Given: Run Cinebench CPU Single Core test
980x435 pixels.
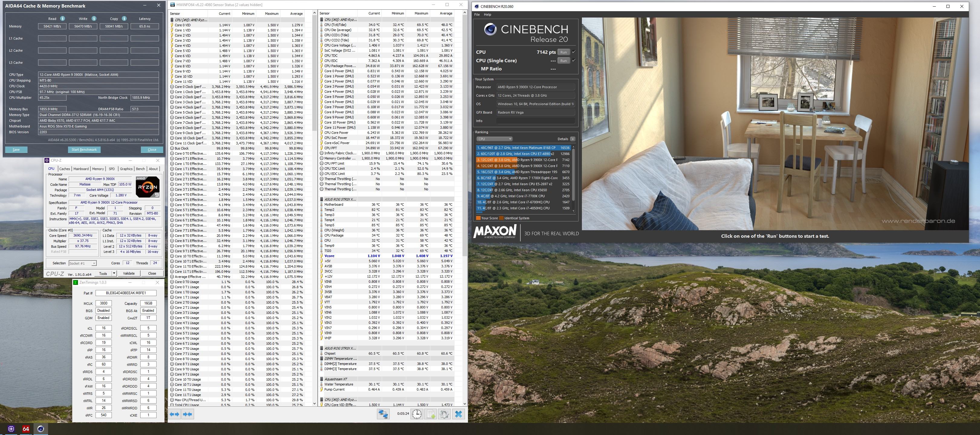Looking at the screenshot, I should point(563,60).
